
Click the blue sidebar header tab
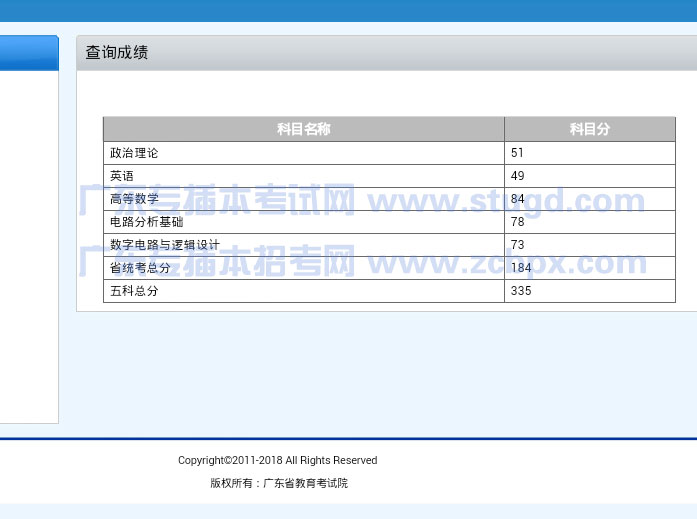tap(29, 53)
